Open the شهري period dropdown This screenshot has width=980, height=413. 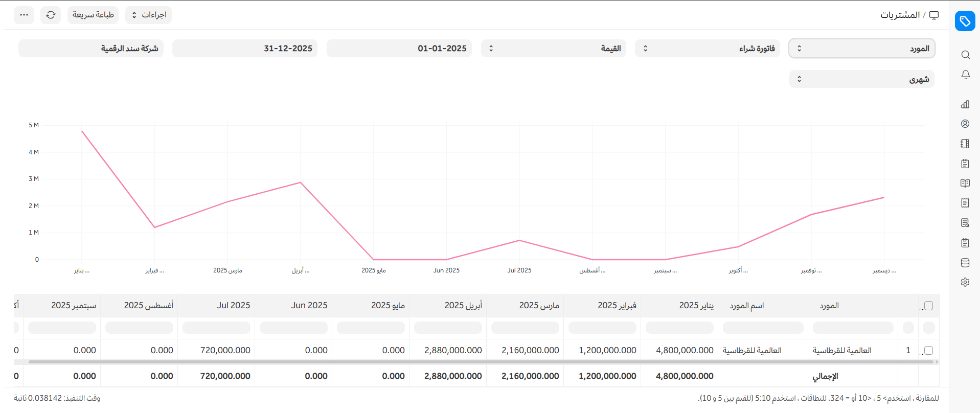862,79
